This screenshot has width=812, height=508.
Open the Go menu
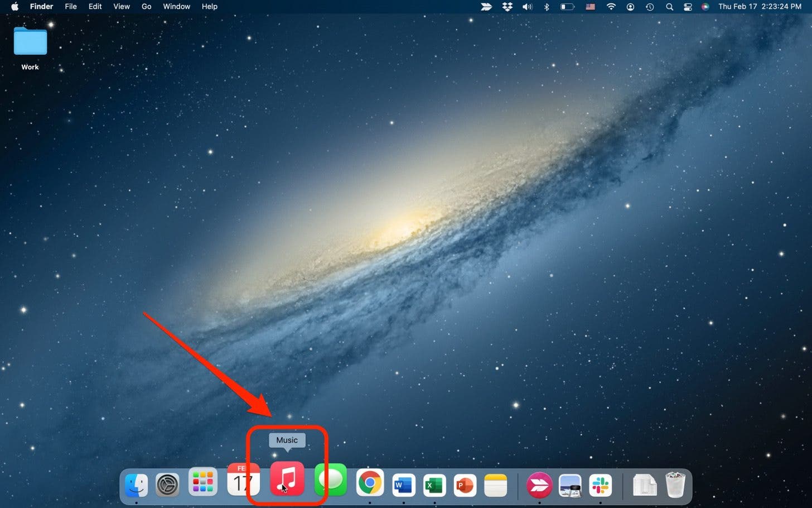[146, 7]
